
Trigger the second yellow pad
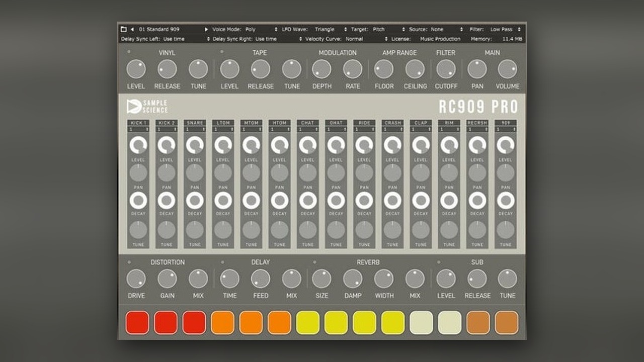click(x=336, y=323)
